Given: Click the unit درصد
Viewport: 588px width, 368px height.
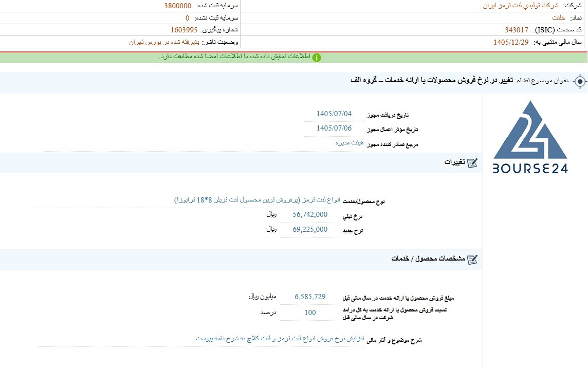Looking at the screenshot, I should pos(268,313).
